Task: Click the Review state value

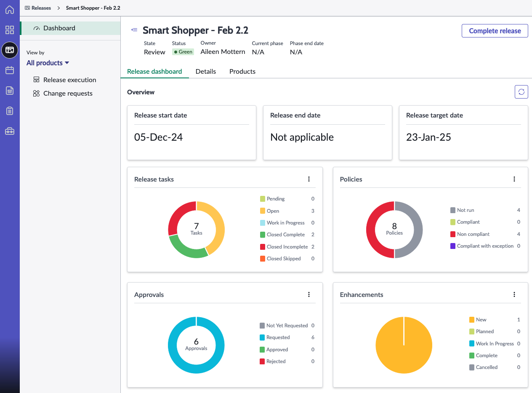Action: (x=154, y=52)
